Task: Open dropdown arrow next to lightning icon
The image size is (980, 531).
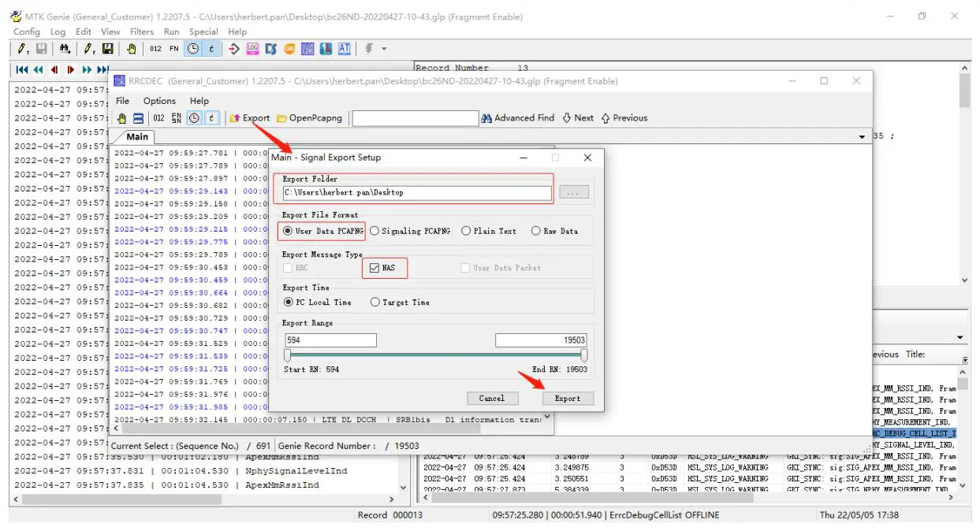Action: pos(384,49)
